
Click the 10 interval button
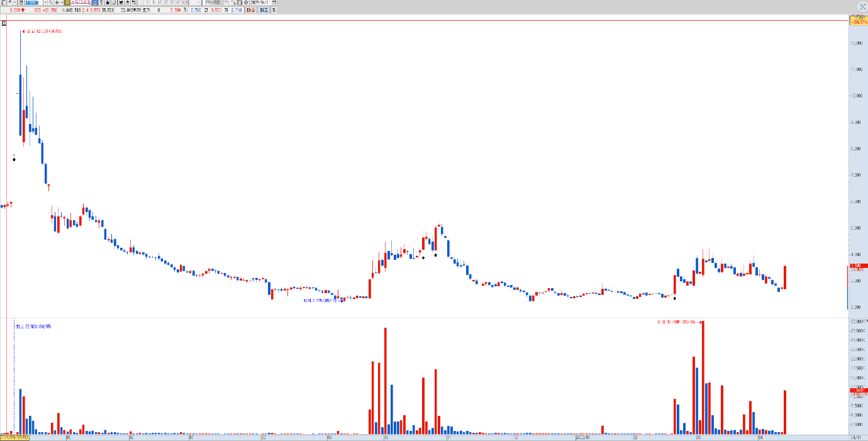click(x=160, y=3)
